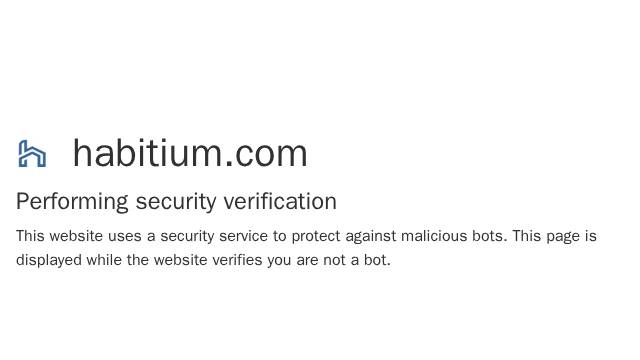Click the word 'to' before 'protect'

[x=280, y=236]
